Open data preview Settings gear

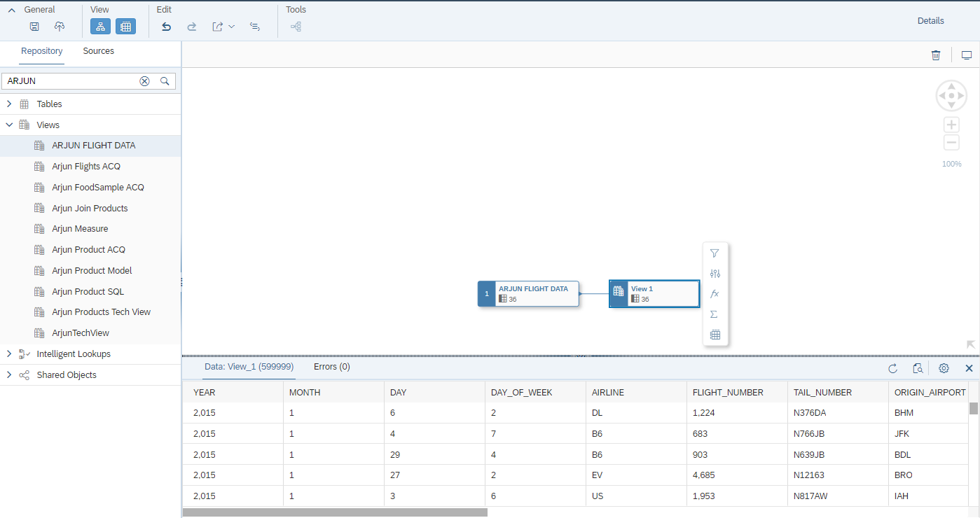pyautogui.click(x=944, y=367)
